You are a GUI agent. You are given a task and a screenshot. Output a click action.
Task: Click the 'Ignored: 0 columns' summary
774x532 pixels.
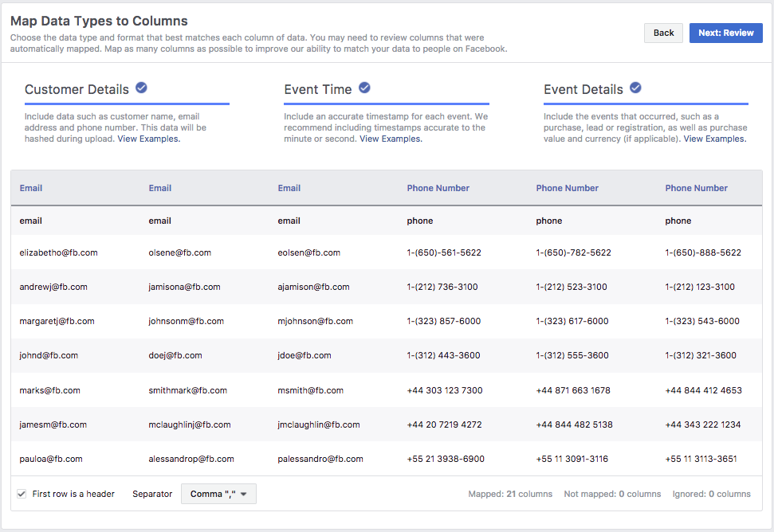pyautogui.click(x=710, y=494)
